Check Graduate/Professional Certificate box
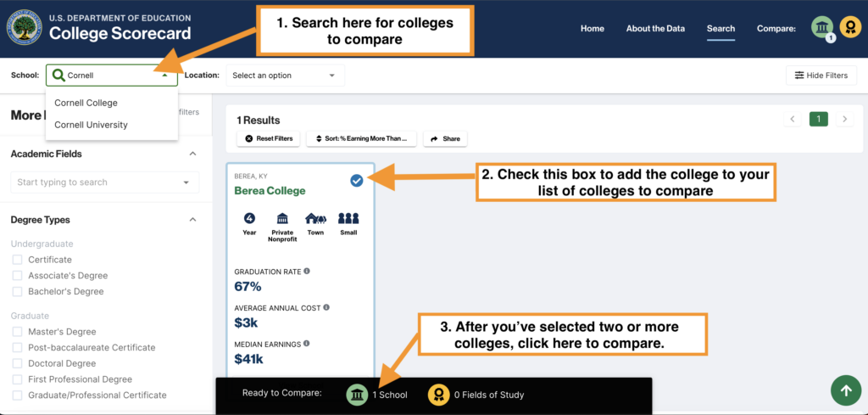868x415 pixels. [18, 395]
